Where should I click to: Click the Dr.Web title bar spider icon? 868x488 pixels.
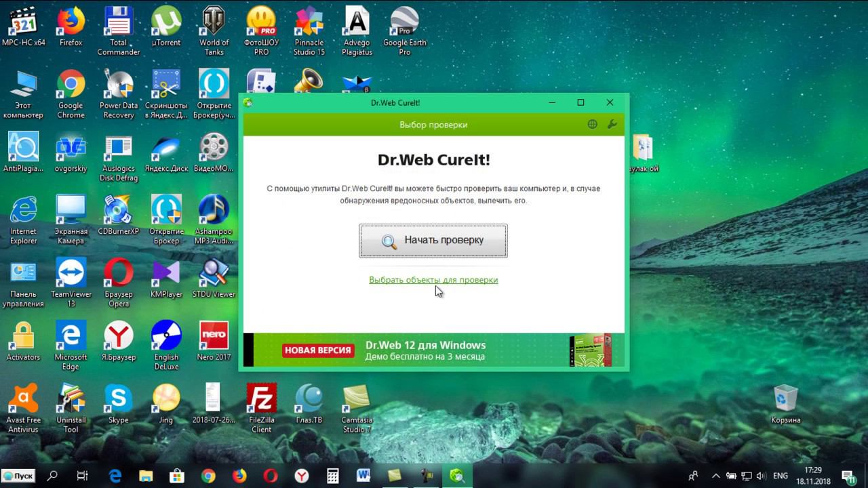pos(248,102)
